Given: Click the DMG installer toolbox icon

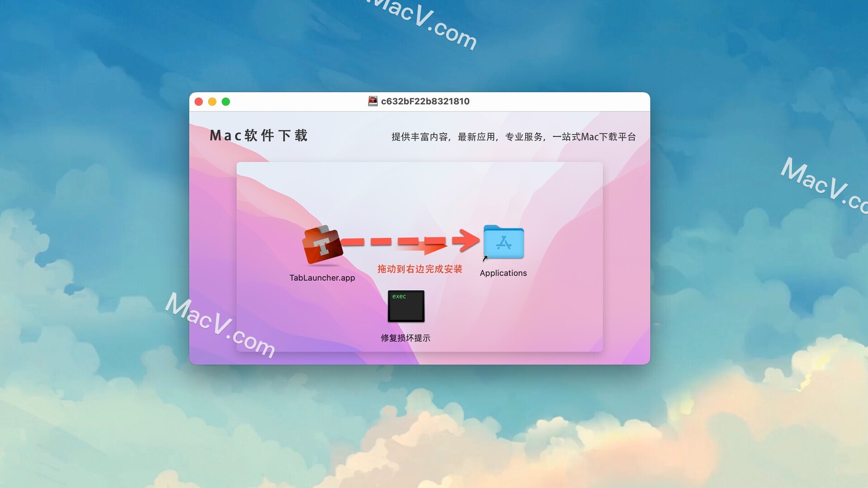Looking at the screenshot, I should click(322, 247).
